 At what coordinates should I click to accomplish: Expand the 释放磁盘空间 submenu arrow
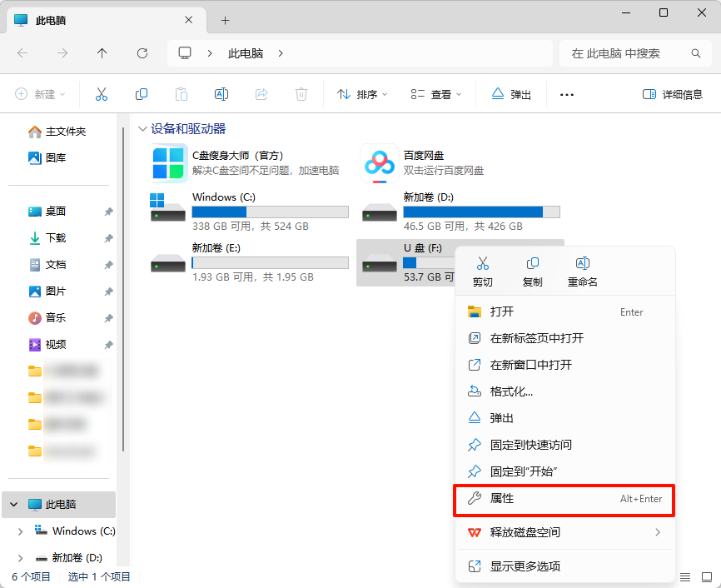tap(657, 531)
